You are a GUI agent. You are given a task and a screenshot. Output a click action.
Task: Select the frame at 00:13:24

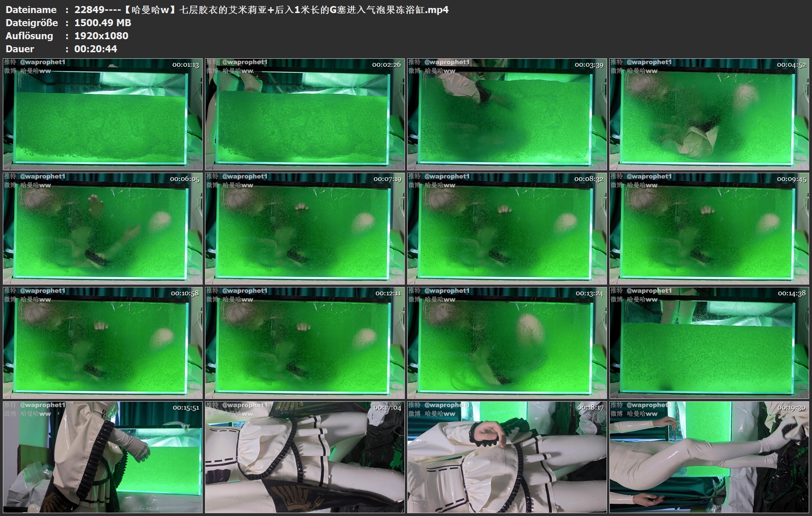(507, 342)
